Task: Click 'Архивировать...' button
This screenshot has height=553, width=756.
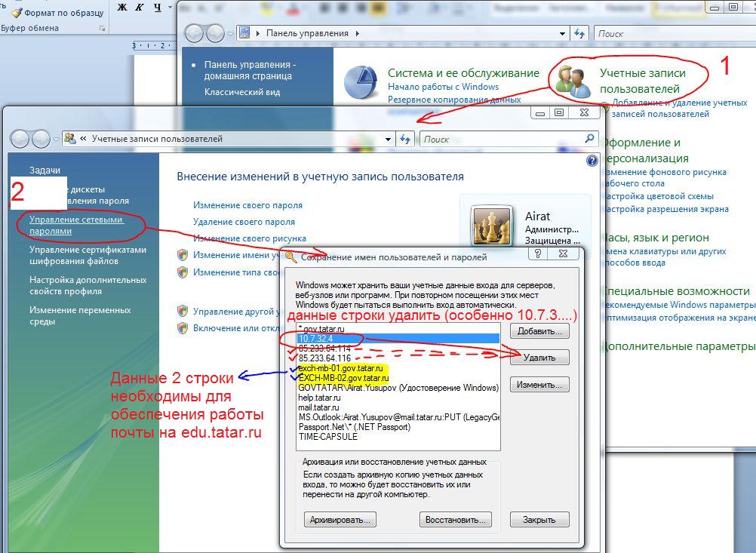Action: [x=340, y=520]
